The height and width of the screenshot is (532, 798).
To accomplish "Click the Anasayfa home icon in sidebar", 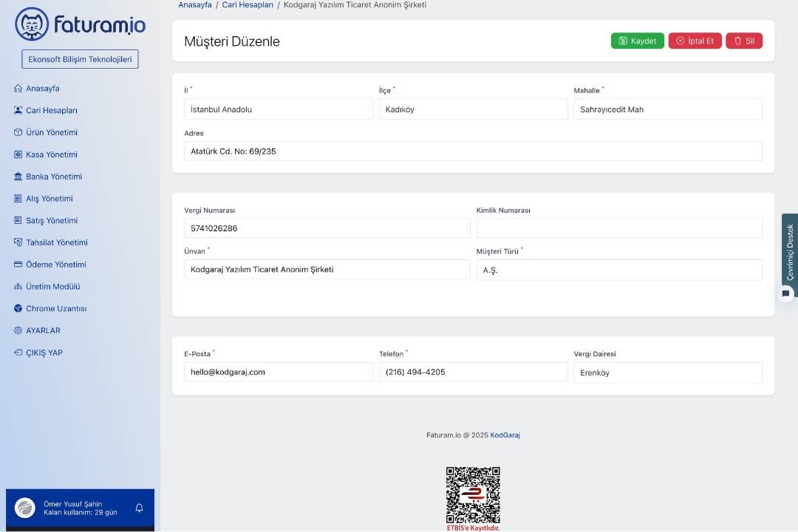I will [x=18, y=88].
